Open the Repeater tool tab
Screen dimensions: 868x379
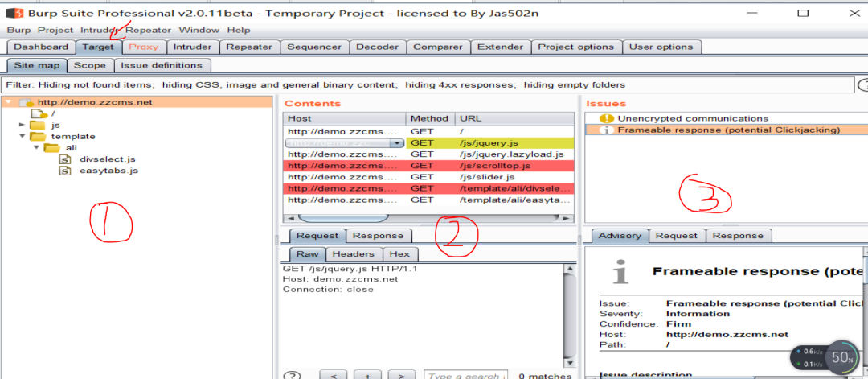coord(249,47)
